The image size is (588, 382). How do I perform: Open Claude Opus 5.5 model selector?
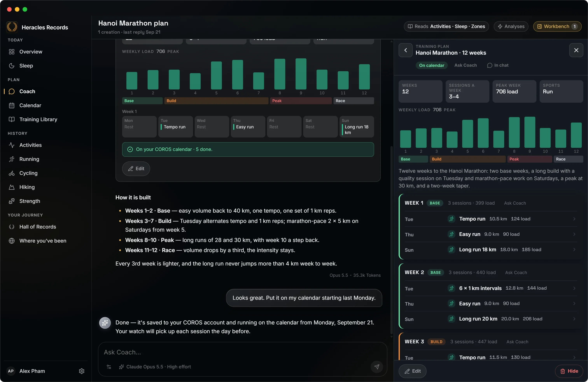click(x=155, y=367)
